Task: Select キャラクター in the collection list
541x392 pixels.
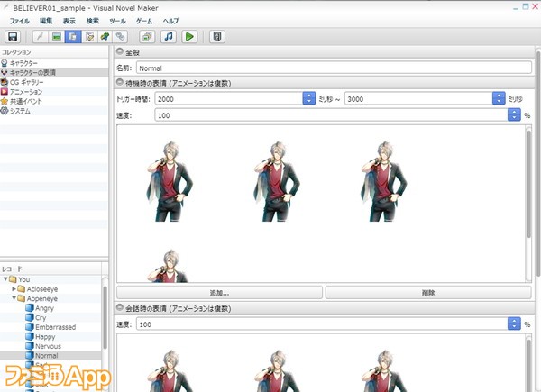Action: (x=54, y=63)
